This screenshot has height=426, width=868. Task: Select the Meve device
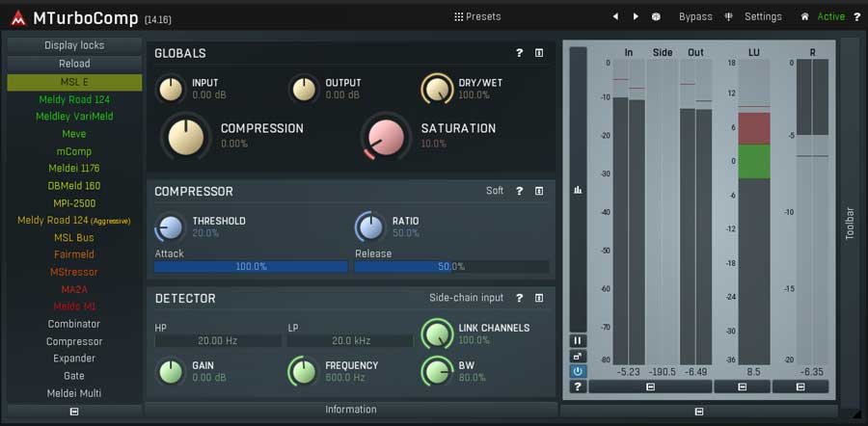tap(74, 134)
